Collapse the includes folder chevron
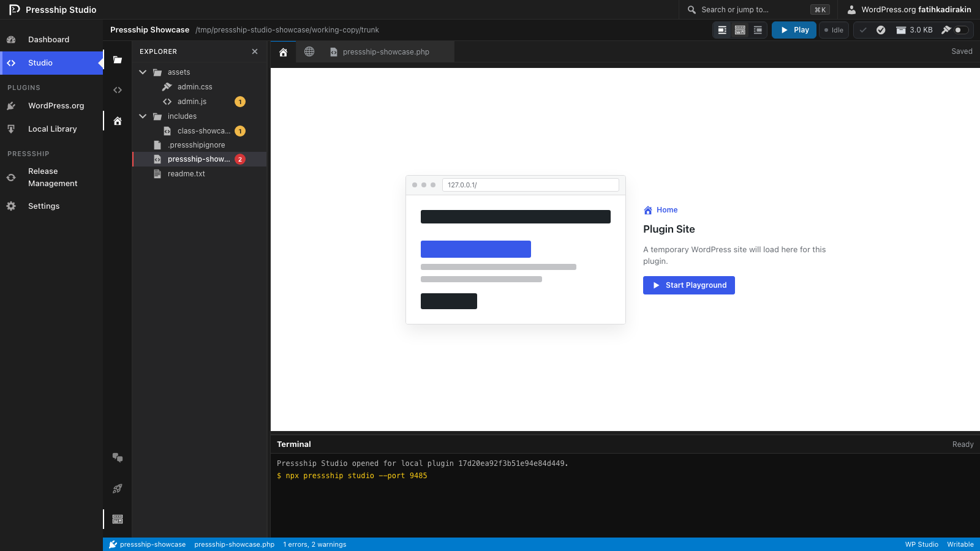980x551 pixels. pos(143,116)
